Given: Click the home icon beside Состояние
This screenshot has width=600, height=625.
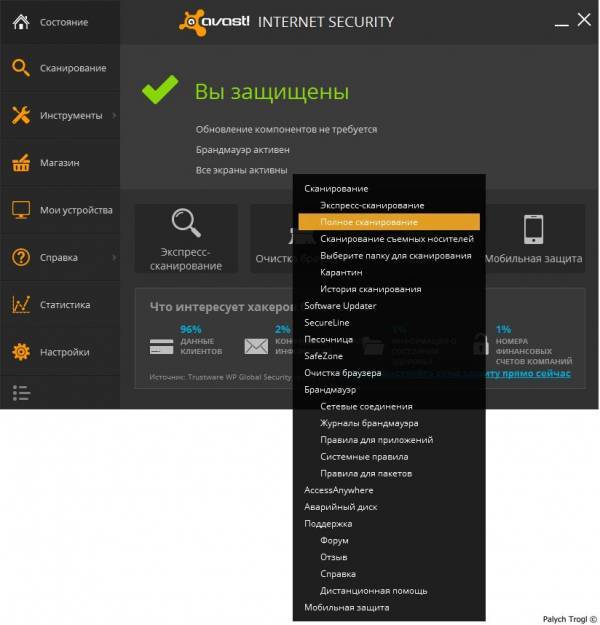Looking at the screenshot, I should pos(21,22).
